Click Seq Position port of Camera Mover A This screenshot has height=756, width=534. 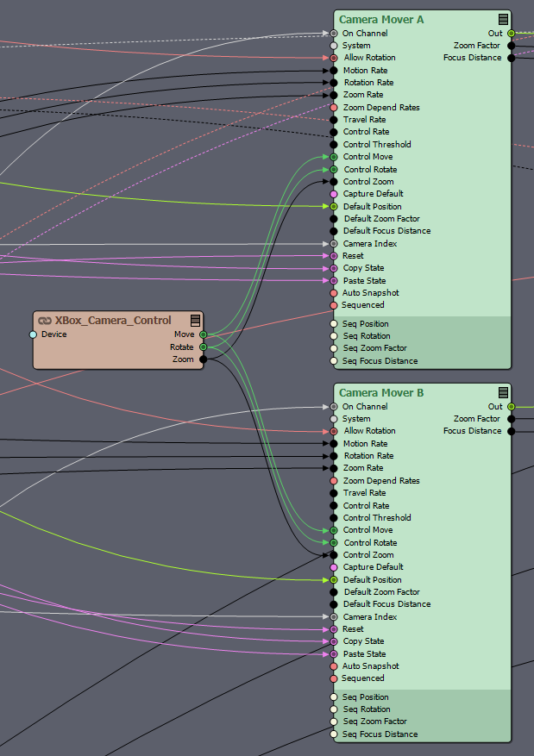(333, 324)
